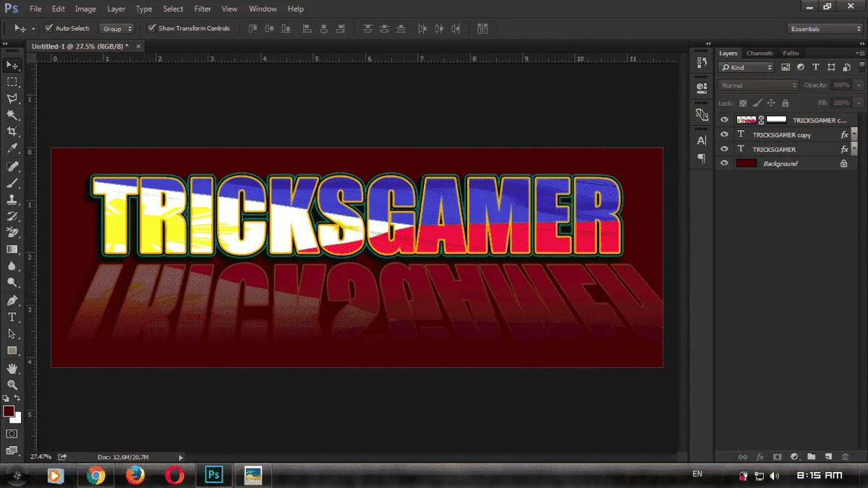The width and height of the screenshot is (868, 488).
Task: Open the History panel icon
Action: pyautogui.click(x=701, y=63)
